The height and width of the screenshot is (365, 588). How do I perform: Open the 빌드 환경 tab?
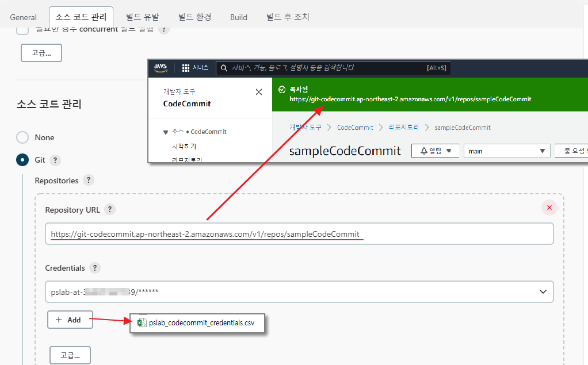(x=194, y=17)
